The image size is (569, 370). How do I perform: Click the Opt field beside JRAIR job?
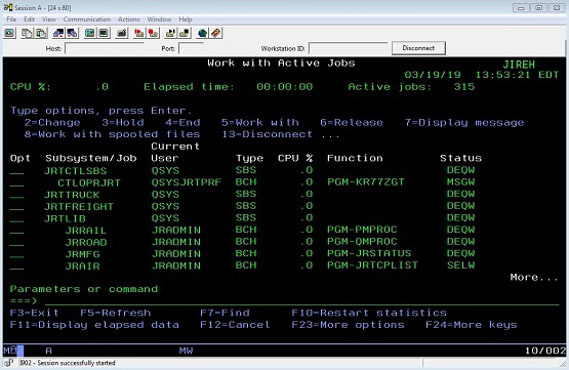click(17, 267)
